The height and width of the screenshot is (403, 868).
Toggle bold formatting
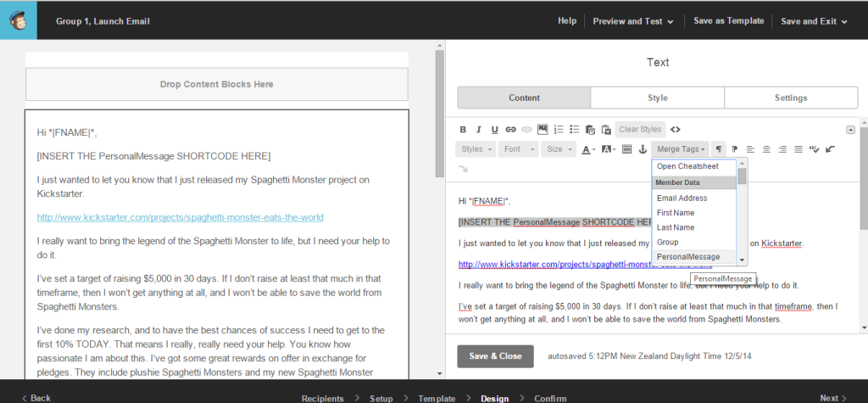463,130
